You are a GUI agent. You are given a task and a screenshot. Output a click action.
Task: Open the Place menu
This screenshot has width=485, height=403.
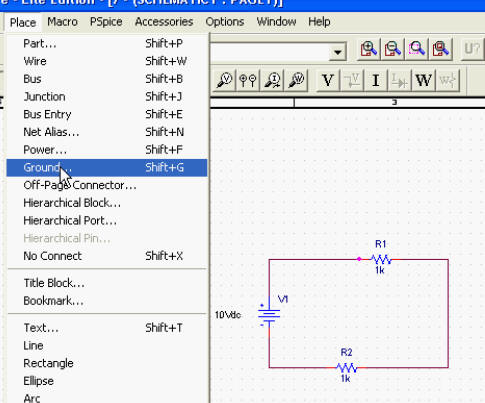23,22
